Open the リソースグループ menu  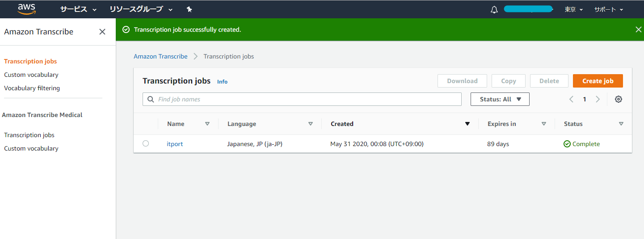[x=142, y=9]
